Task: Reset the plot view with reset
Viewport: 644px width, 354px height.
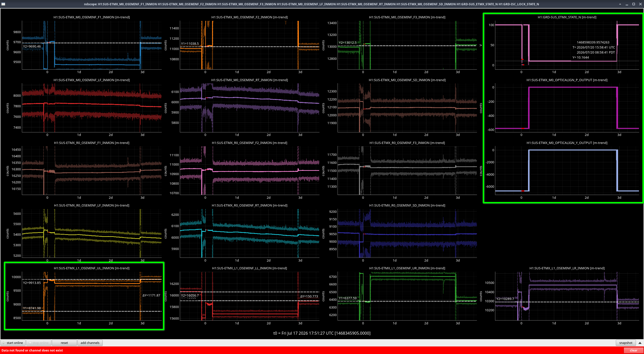Action: pos(64,343)
